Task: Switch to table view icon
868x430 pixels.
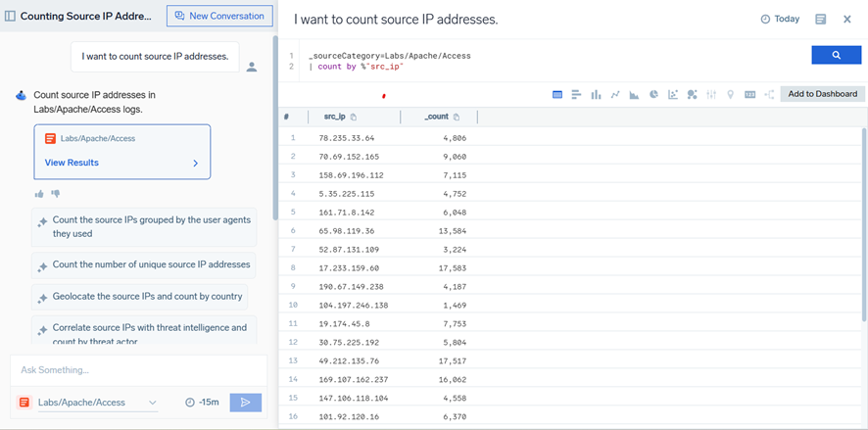Action: [x=557, y=95]
